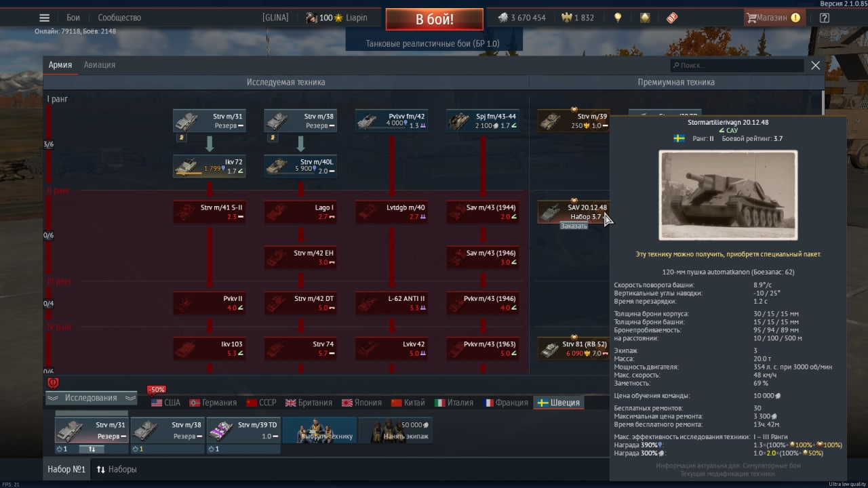This screenshot has width=868, height=488.
Task: Close the research tree window
Action: (x=816, y=65)
